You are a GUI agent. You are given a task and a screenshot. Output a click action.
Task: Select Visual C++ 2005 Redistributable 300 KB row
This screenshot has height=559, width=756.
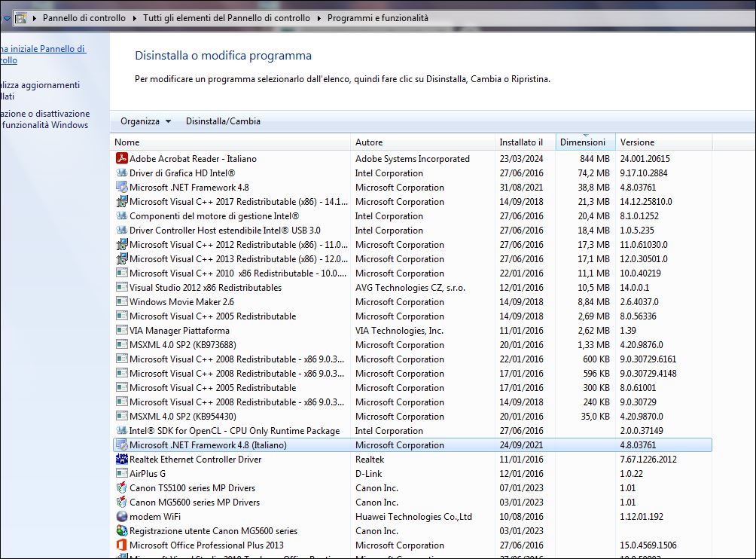(412, 388)
